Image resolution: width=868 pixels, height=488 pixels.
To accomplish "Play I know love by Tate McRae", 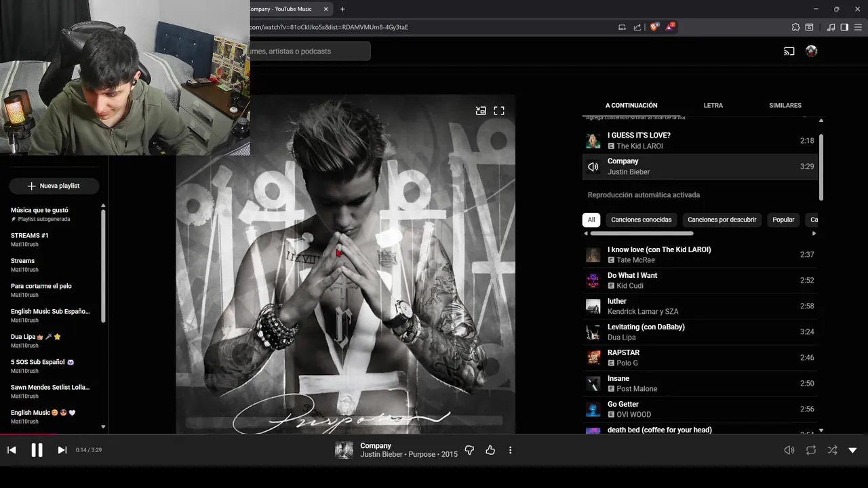I will tap(700, 255).
